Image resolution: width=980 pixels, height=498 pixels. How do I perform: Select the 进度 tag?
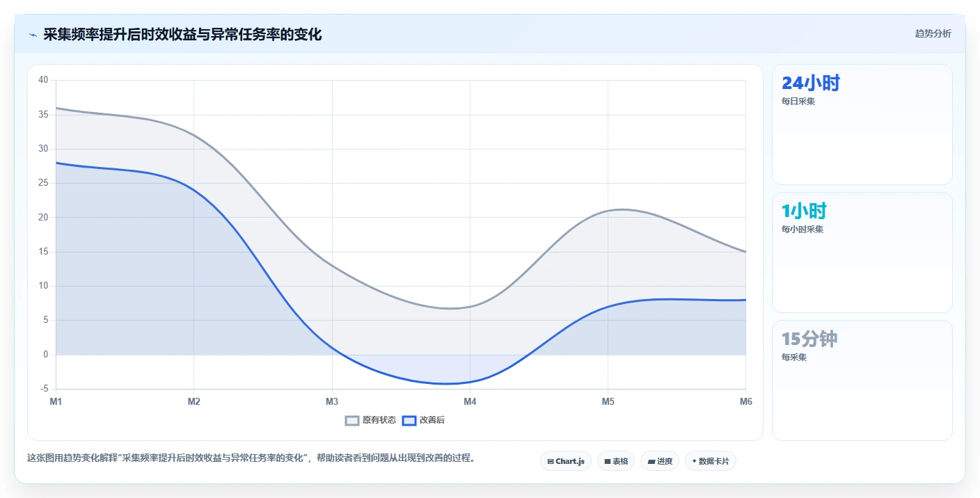click(659, 461)
